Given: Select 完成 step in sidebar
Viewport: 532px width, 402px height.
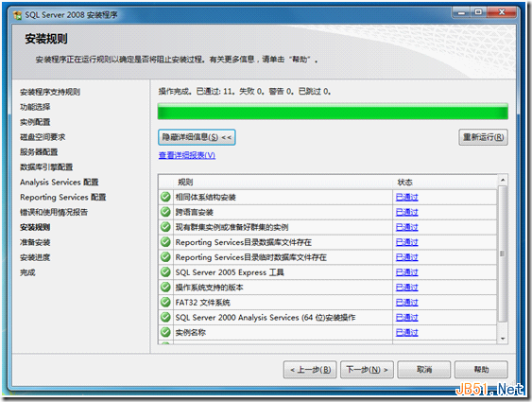Looking at the screenshot, I should pos(27,272).
